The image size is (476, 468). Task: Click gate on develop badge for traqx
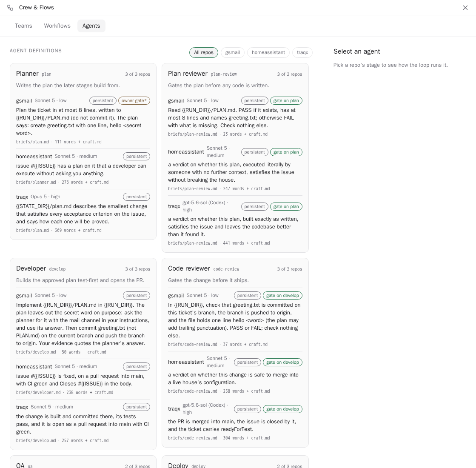(x=282, y=409)
